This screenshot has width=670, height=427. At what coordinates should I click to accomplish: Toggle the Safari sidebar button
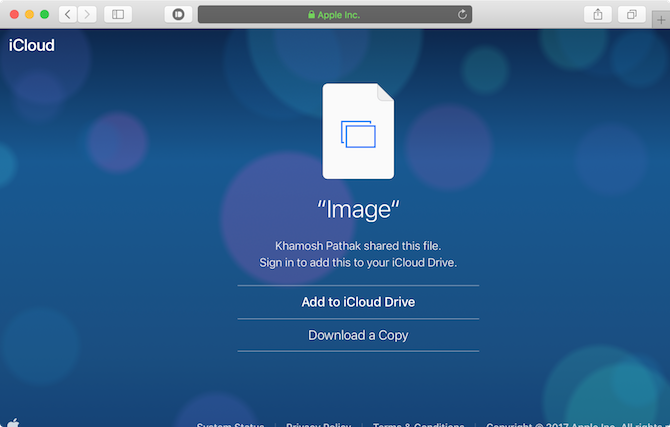[118, 15]
